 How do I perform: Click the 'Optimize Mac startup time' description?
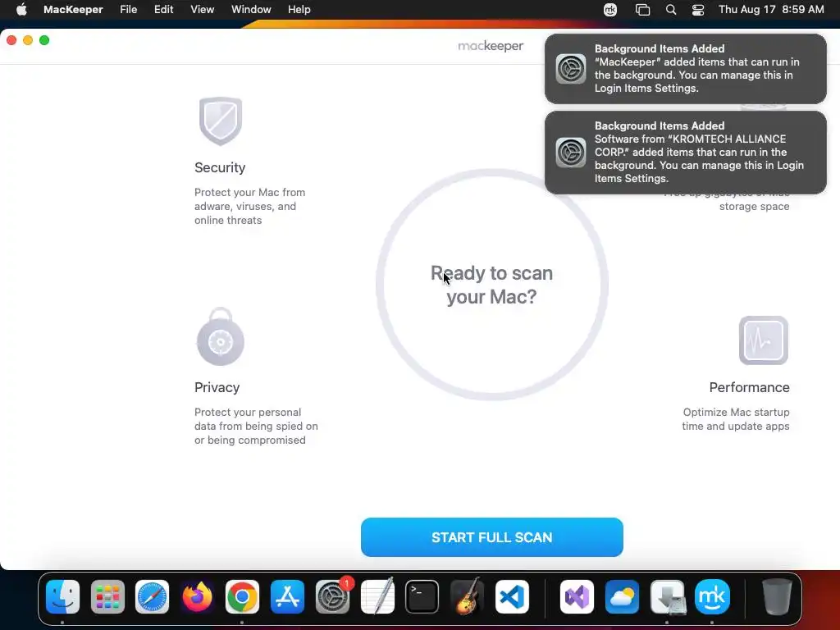point(736,419)
